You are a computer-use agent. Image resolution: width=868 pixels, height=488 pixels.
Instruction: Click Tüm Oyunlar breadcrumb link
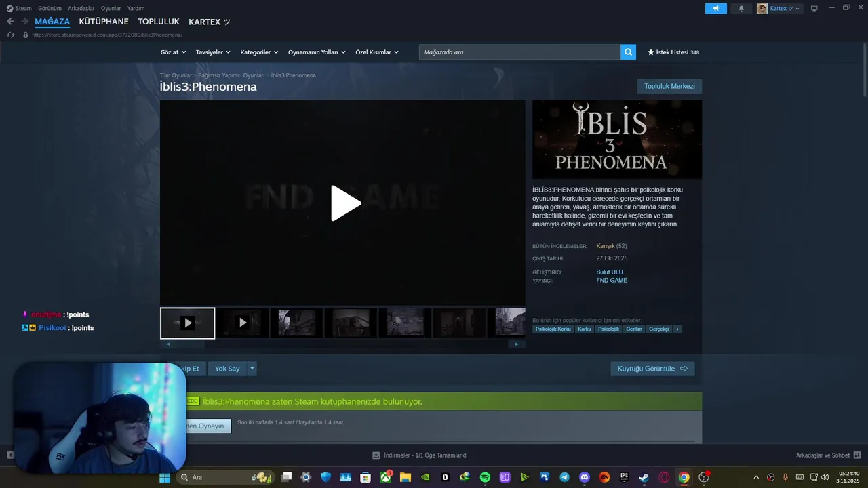(176, 75)
